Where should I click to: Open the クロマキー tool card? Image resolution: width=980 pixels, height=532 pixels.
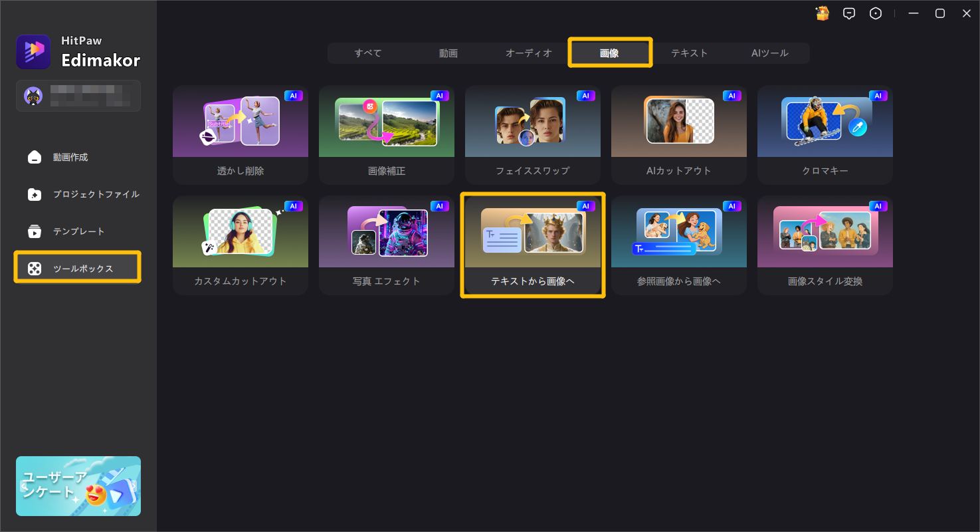(825, 135)
